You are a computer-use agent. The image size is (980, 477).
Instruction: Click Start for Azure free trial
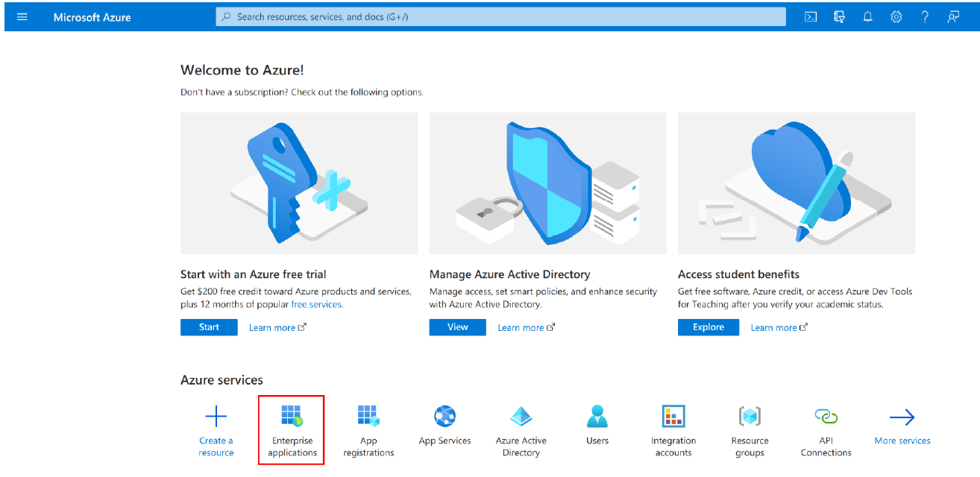[209, 327]
